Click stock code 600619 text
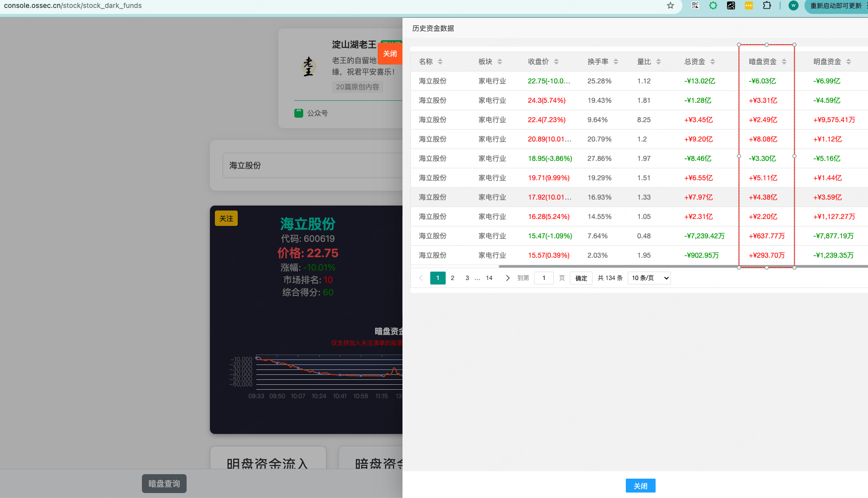The image size is (868, 498). click(319, 239)
